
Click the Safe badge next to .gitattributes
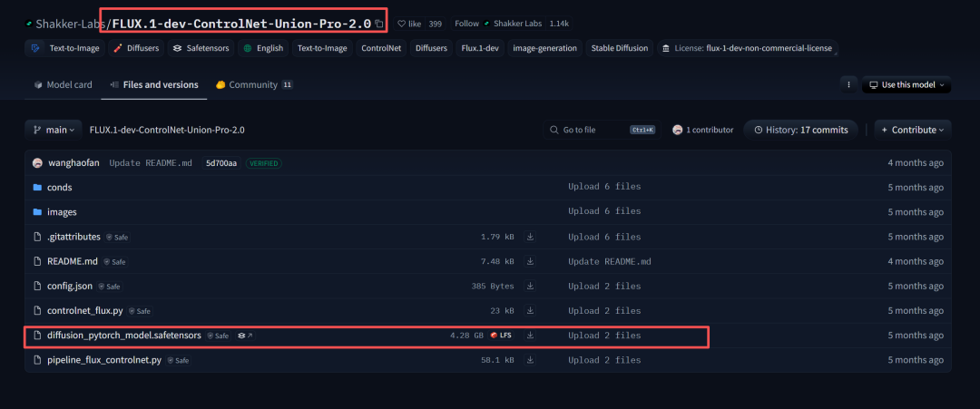pos(117,238)
